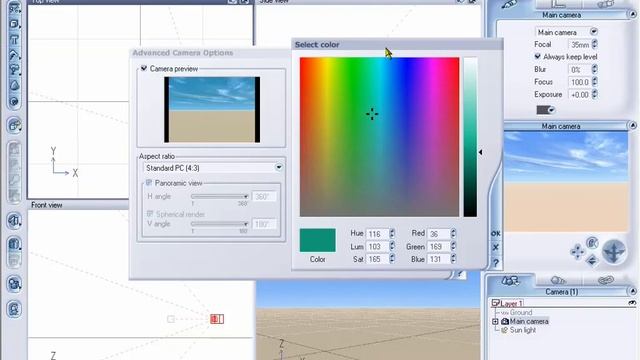
Task: Click the second-to-last left toolbar icon
Action: pyautogui.click(x=14, y=284)
